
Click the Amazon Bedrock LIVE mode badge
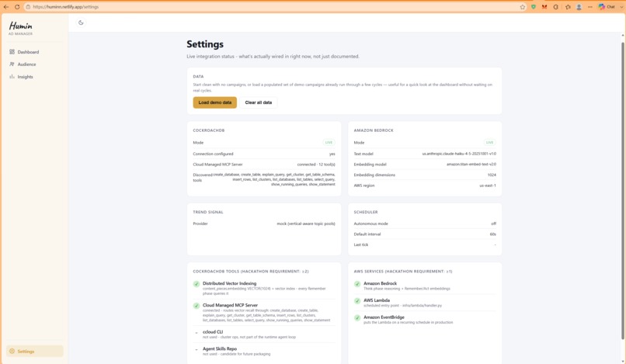[x=489, y=143]
